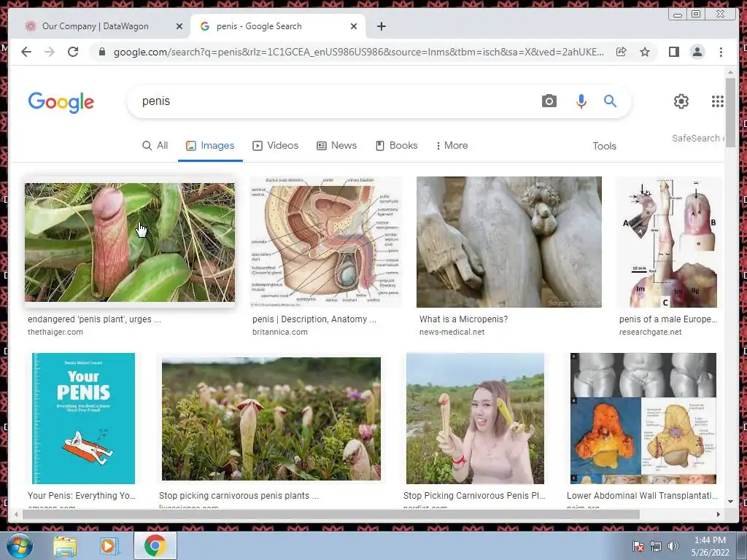Click the browser forward arrow

50,52
